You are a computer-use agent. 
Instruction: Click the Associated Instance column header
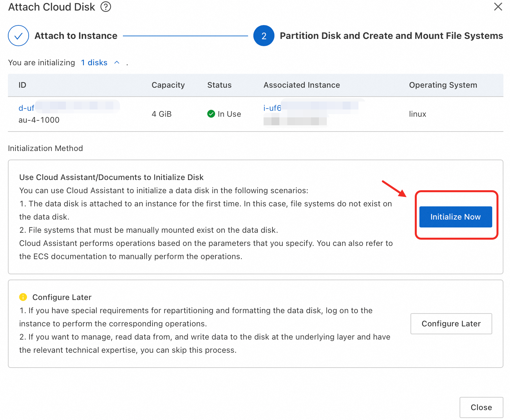click(301, 85)
